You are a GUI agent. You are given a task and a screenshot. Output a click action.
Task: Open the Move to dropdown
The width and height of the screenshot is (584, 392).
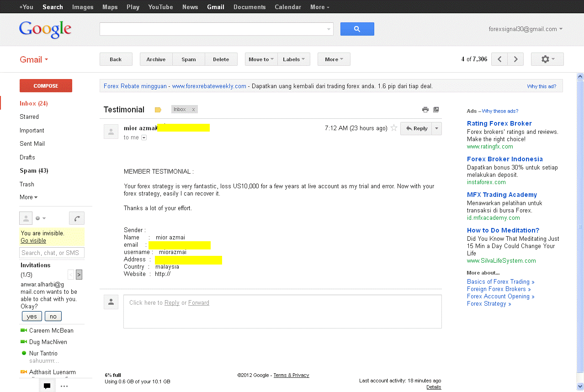[261, 59]
